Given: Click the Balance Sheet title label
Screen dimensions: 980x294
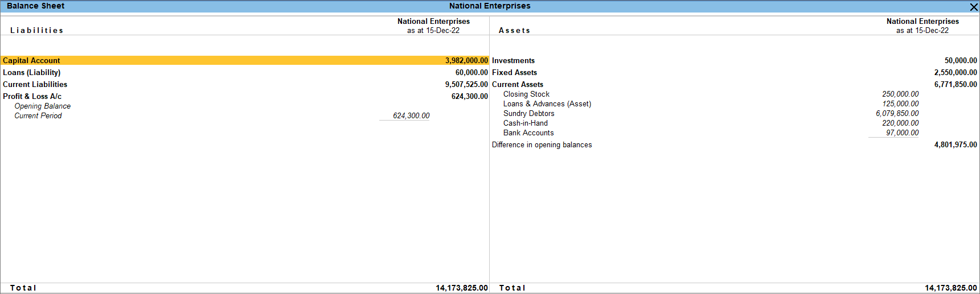Looking at the screenshot, I should click(x=35, y=6).
